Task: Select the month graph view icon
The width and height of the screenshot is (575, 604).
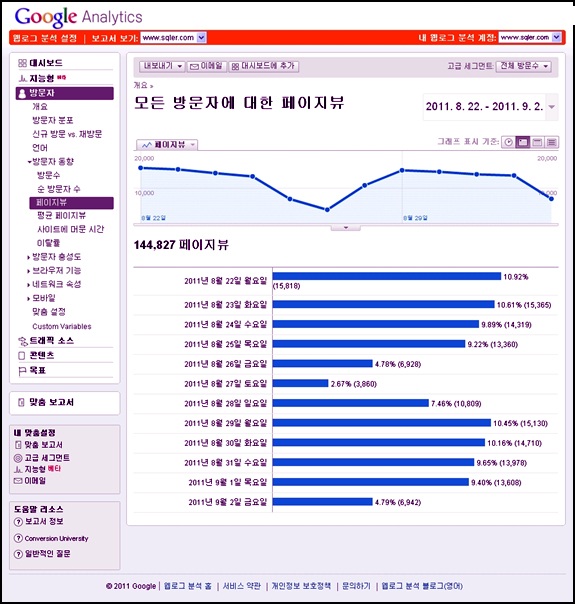Action: [552, 142]
